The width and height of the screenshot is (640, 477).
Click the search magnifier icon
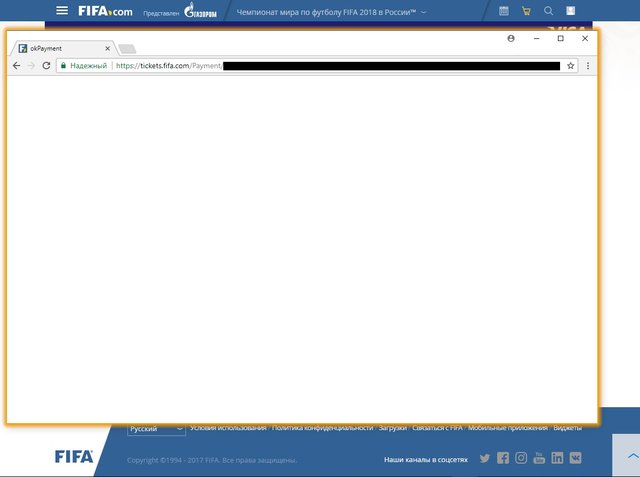point(548,11)
